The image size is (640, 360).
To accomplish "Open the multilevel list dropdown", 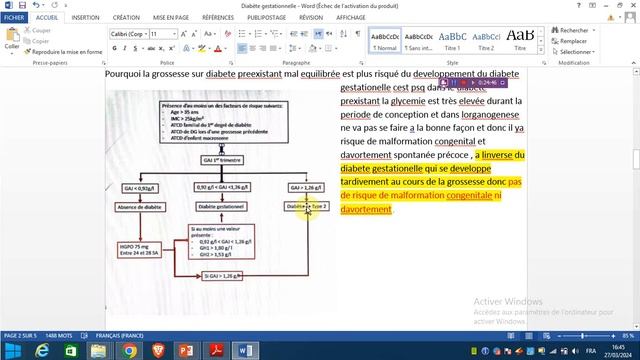I will click(281, 34).
